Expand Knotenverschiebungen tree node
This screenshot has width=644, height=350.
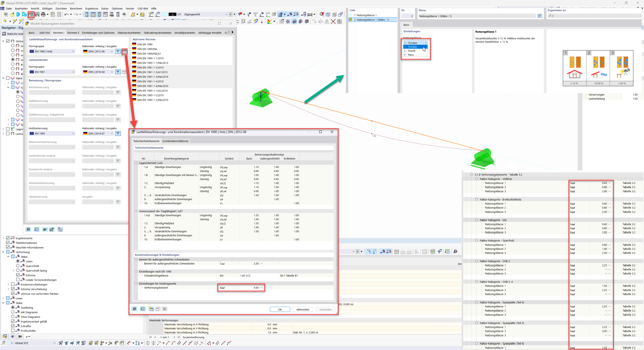tap(8, 284)
